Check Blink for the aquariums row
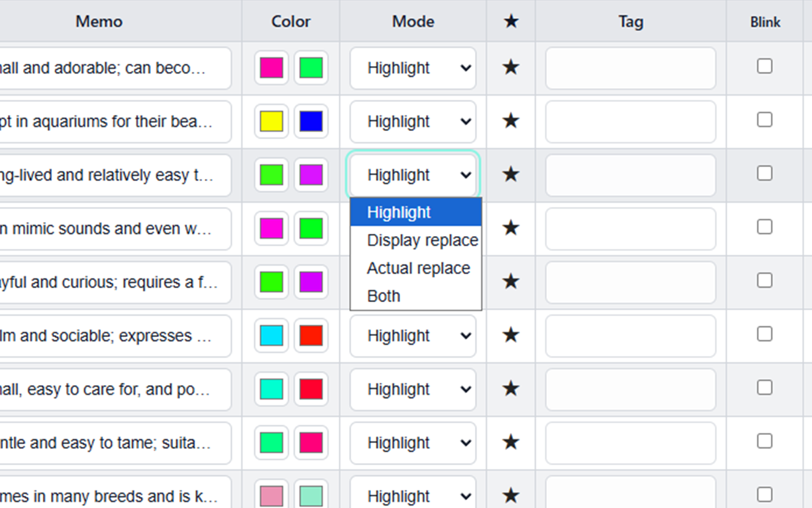Screen dimensions: 812x508 [x=764, y=120]
